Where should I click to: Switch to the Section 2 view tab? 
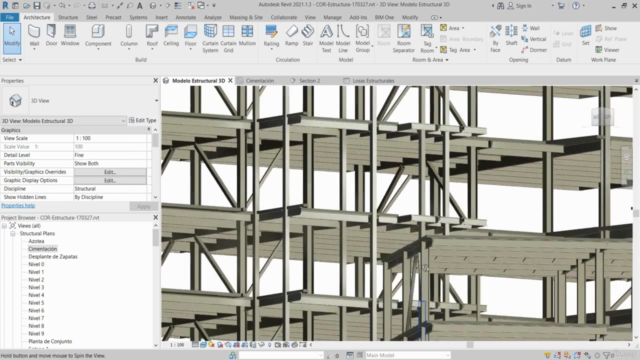point(309,81)
